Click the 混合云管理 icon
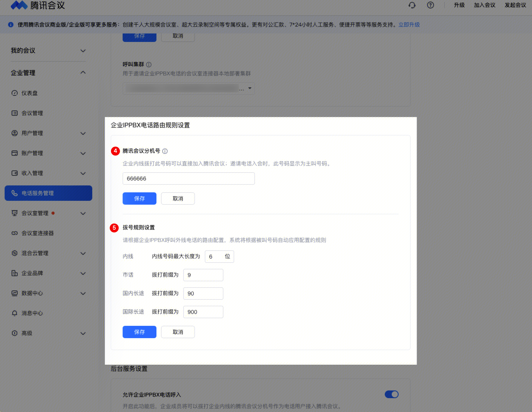Image resolution: width=532 pixels, height=412 pixels. pos(15,253)
